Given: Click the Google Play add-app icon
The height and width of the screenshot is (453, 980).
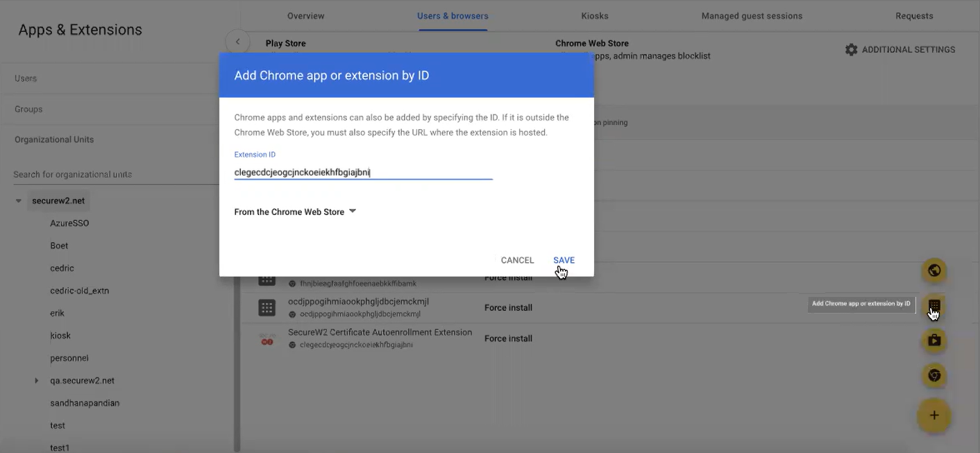Looking at the screenshot, I should click(934, 340).
